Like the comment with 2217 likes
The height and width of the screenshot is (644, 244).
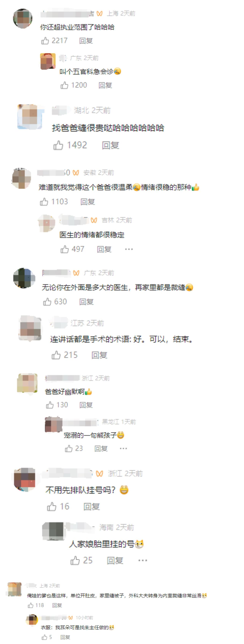click(45, 41)
